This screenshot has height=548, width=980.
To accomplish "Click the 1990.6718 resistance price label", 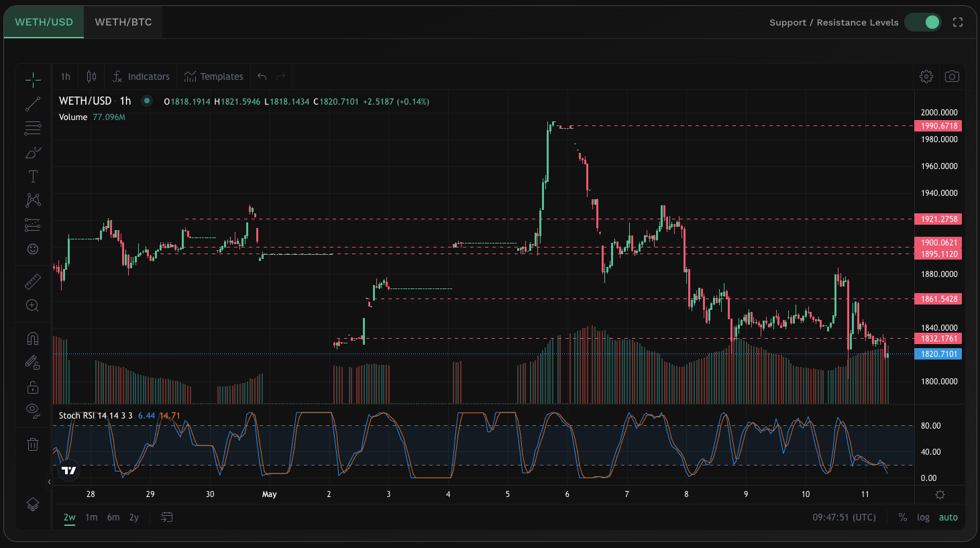I will click(x=938, y=126).
